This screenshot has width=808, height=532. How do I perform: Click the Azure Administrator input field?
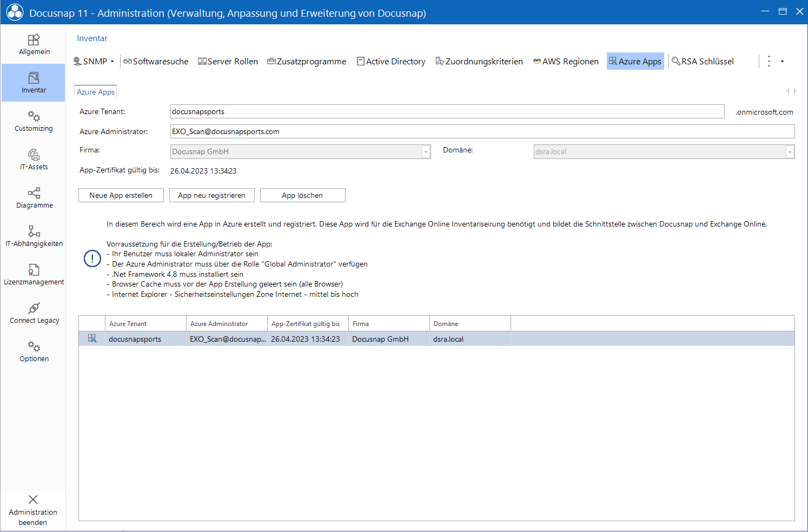pos(482,131)
